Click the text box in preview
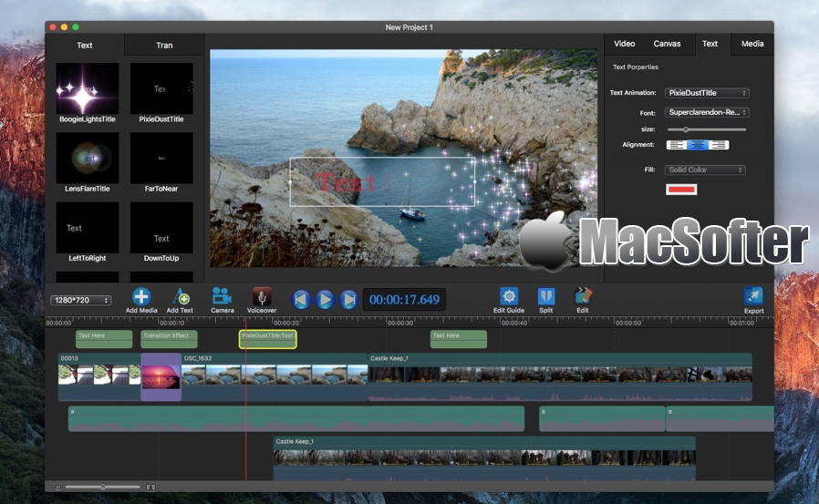Screen dimensions: 819x504 [382, 181]
